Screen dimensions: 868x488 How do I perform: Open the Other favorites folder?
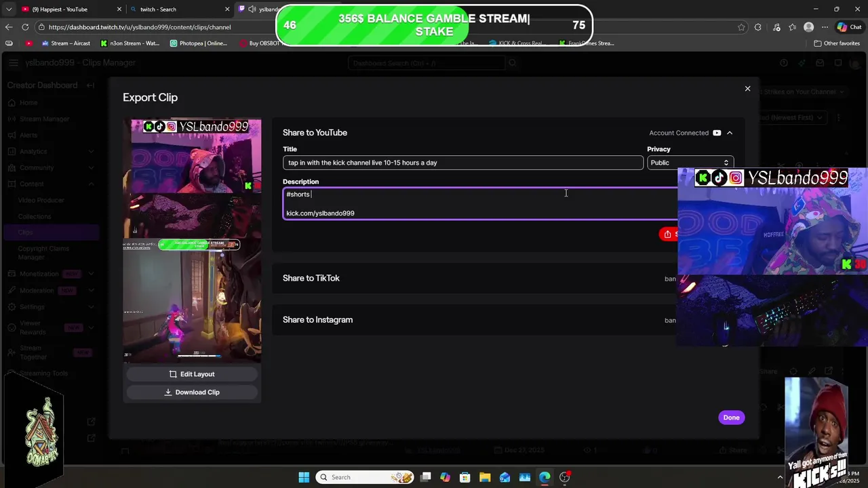[837, 43]
